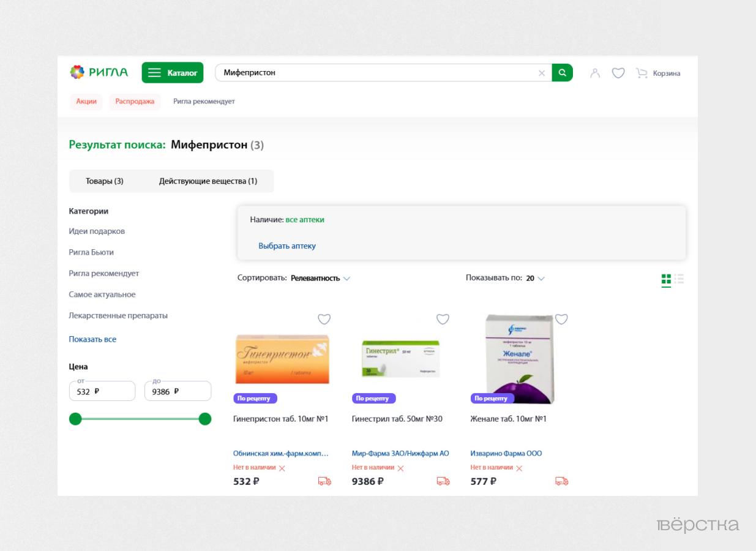This screenshot has width=756, height=551.
Task: Add Женале to favorites with heart icon
Action: 561,319
